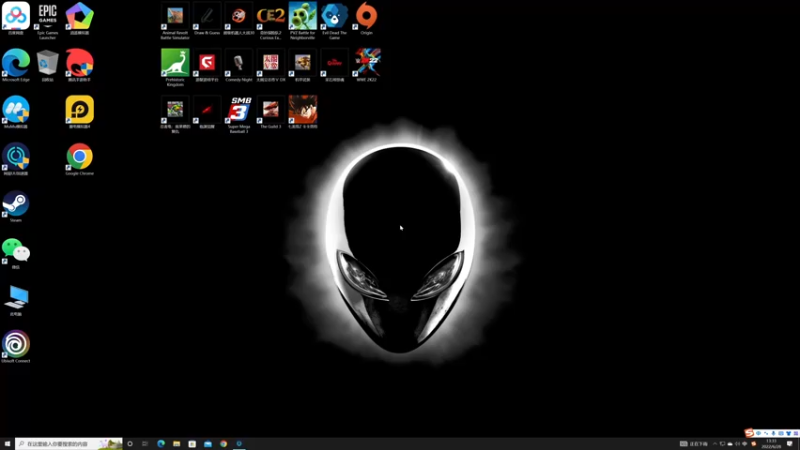This screenshot has width=800, height=450.
Task: Launch PVZ Battle for Neighborville shortcut
Action: click(303, 20)
